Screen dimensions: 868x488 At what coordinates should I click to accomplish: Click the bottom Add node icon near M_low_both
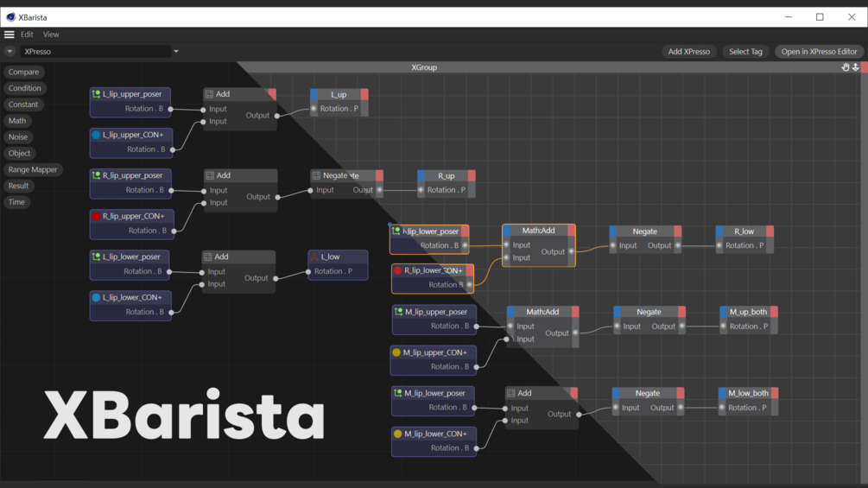point(511,393)
